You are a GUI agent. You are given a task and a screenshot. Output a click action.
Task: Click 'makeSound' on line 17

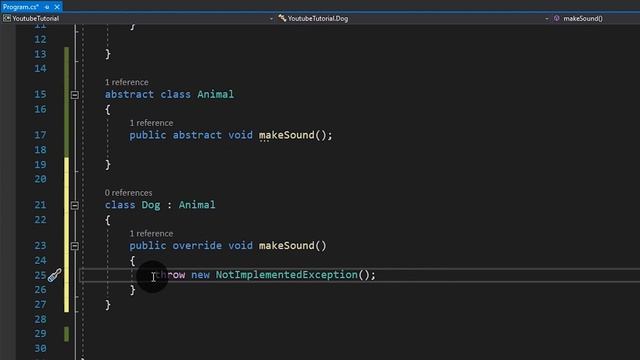coord(287,135)
